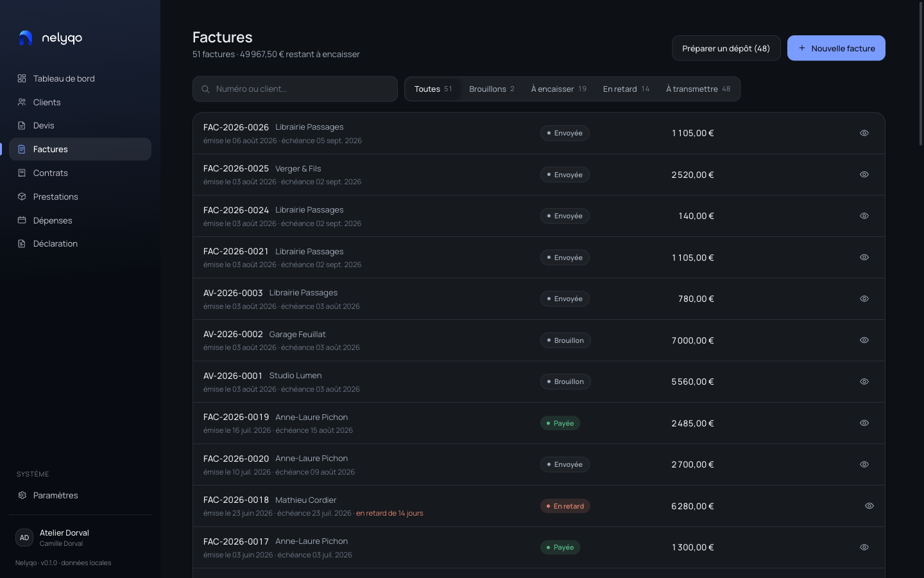
Task: Select the En retard tab
Action: tap(626, 89)
